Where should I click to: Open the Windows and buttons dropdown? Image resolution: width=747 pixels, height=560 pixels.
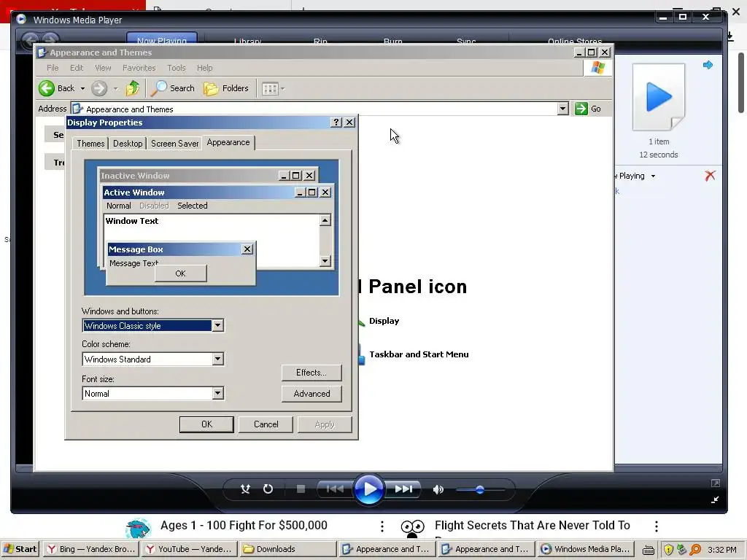click(x=217, y=325)
